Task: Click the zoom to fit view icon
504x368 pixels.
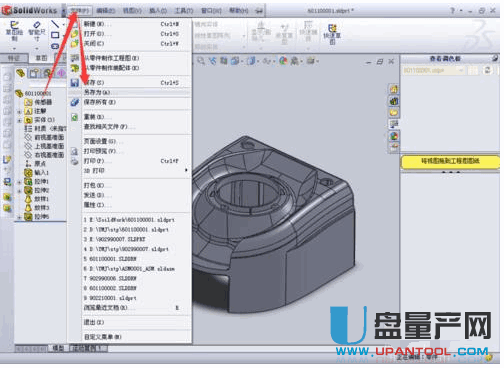Action: click(x=201, y=61)
